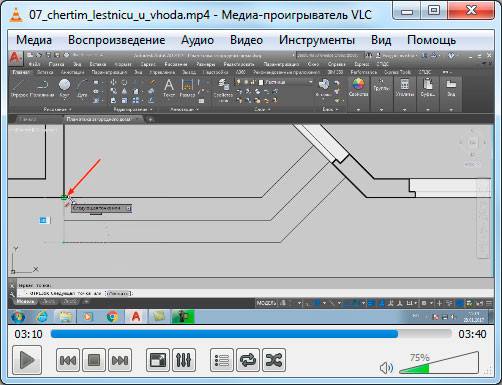This screenshot has width=502, height=385.
Task: Open the Видео menu
Action: pos(246,40)
